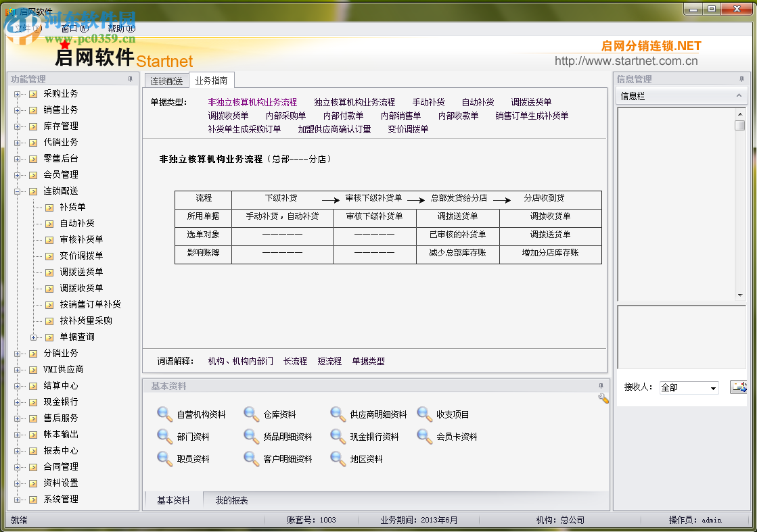Click the send message icon next to 接收人
Viewport: 757px width, 532px height.
[x=738, y=387]
